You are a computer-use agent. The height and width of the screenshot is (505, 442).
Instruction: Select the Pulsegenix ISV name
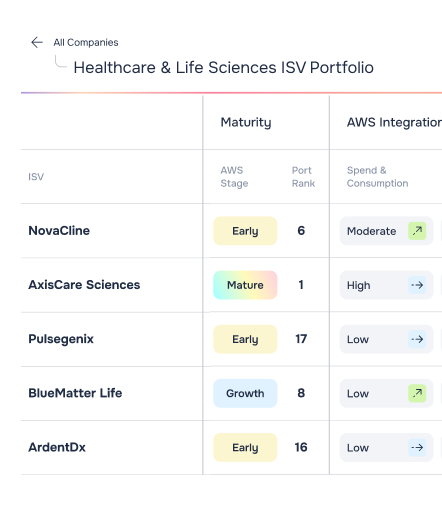pos(61,339)
